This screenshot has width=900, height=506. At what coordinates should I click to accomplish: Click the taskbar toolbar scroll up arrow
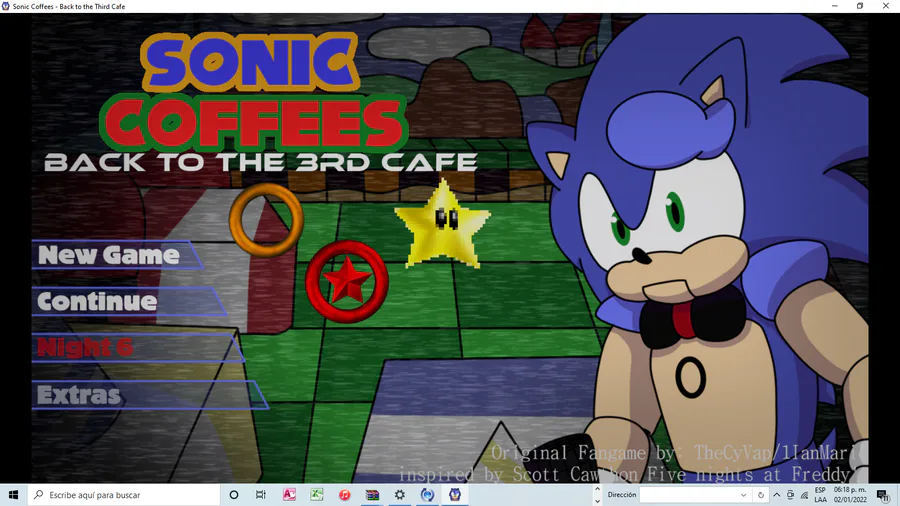598,489
